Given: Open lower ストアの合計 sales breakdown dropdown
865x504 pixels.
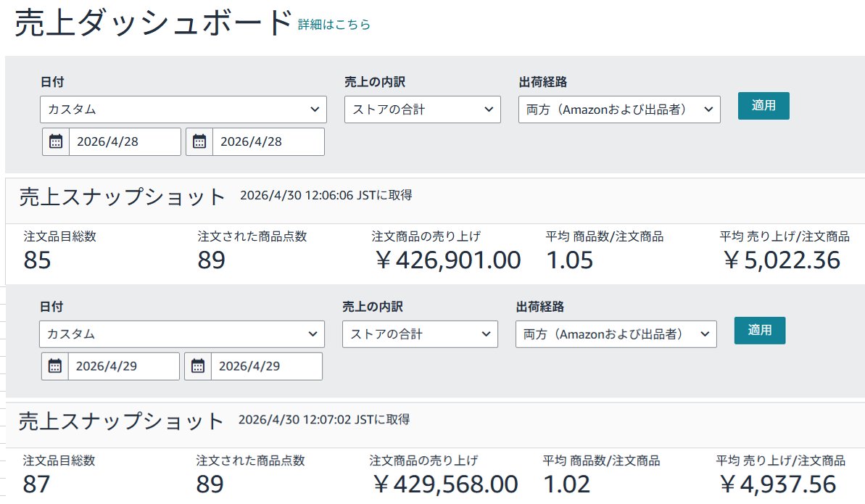Looking at the screenshot, I should click(x=420, y=334).
